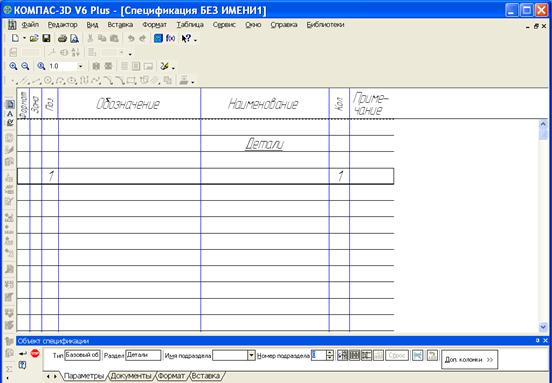Click the refresh view brush icon

(164, 66)
